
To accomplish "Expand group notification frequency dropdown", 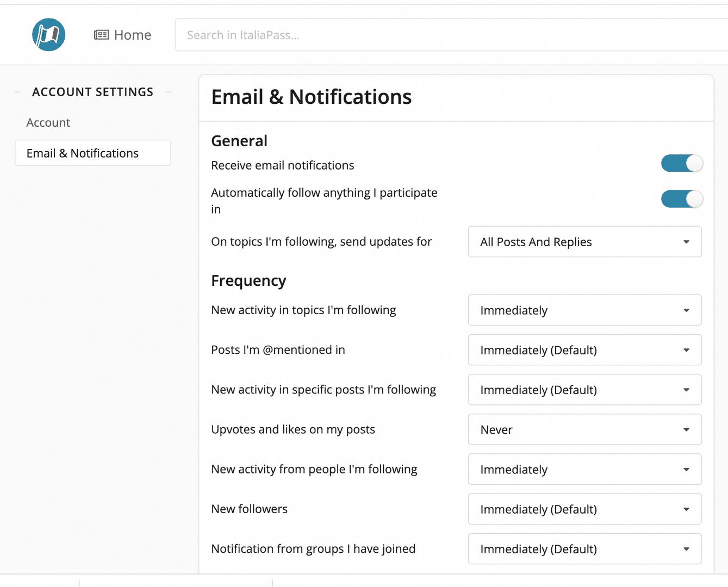I will pos(584,549).
